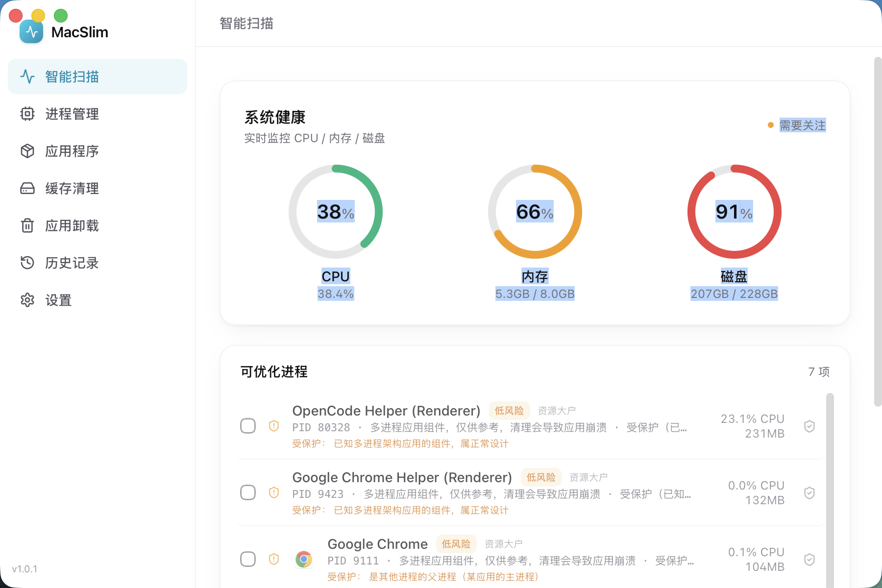Click the main page vertical scrollbar

(878, 232)
